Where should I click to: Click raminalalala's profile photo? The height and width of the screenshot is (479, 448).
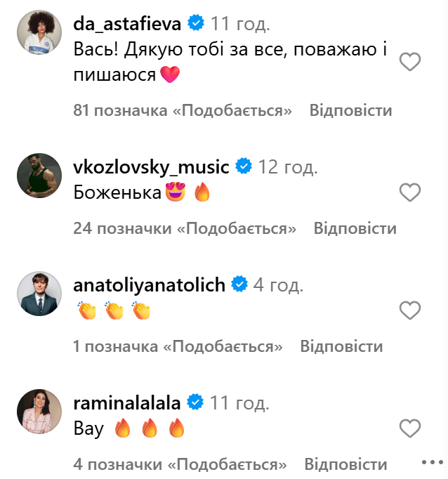[39, 412]
